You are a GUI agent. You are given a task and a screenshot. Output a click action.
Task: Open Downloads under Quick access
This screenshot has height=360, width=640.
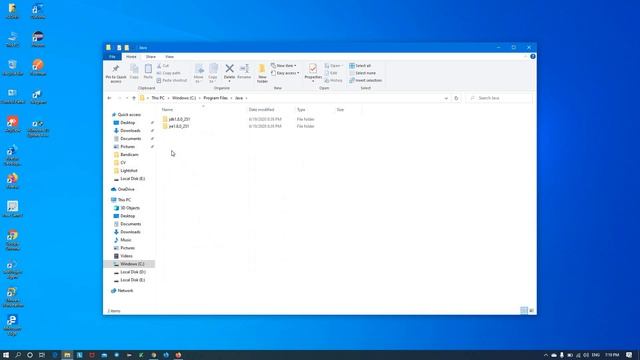[x=130, y=131]
